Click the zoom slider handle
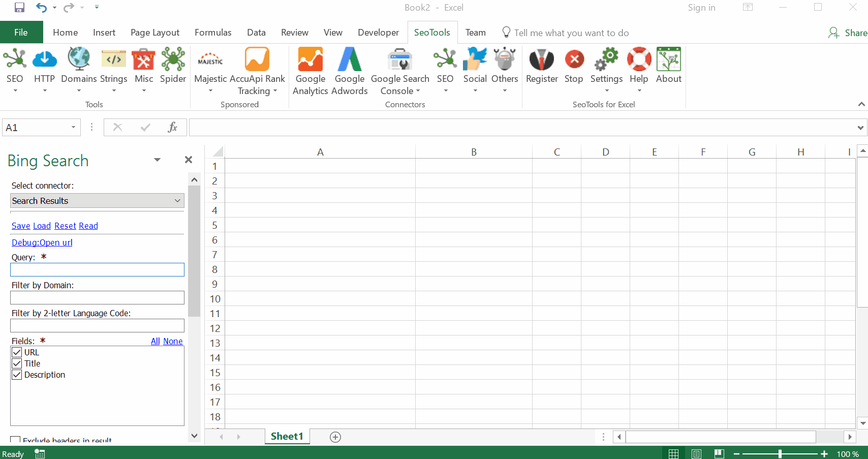 [780, 454]
